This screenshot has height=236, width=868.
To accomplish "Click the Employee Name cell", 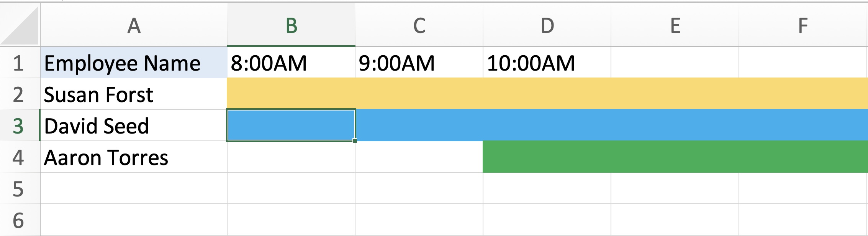I will [x=134, y=63].
